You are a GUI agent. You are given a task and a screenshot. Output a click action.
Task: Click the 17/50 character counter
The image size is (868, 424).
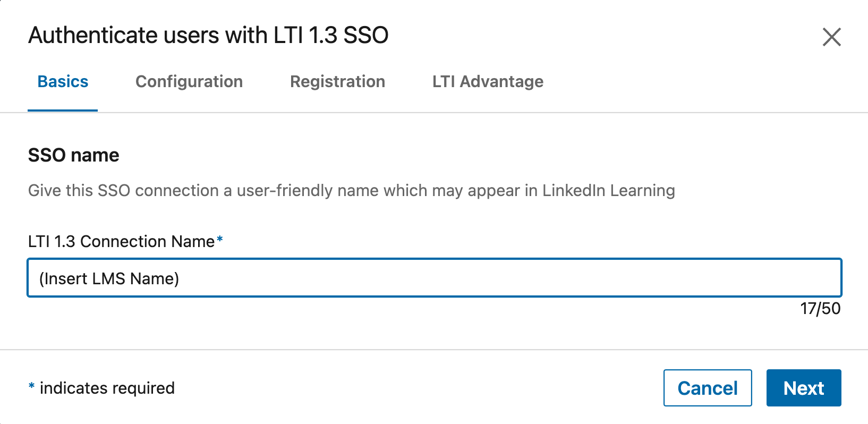point(821,309)
